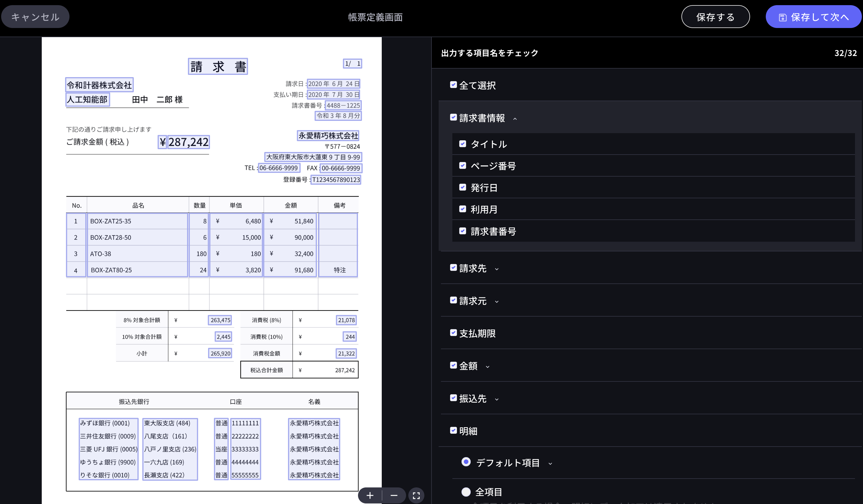This screenshot has width=863, height=504.
Task: Click the 265,920 小計 field
Action: [220, 353]
